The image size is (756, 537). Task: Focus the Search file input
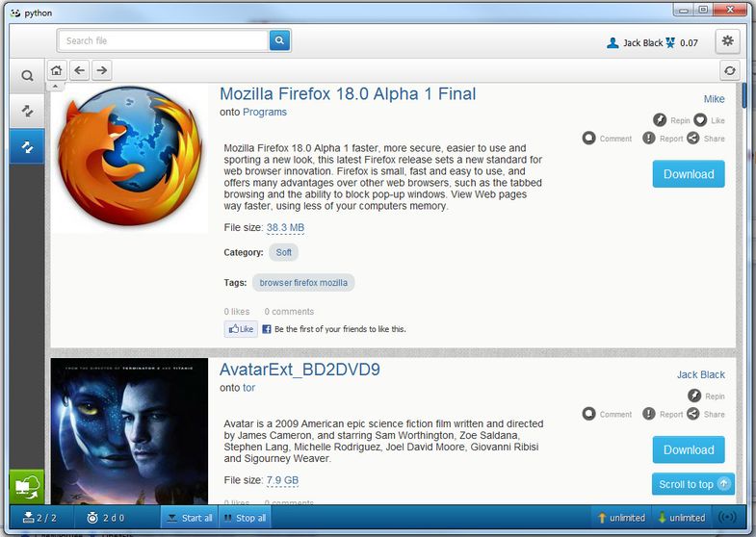[163, 40]
